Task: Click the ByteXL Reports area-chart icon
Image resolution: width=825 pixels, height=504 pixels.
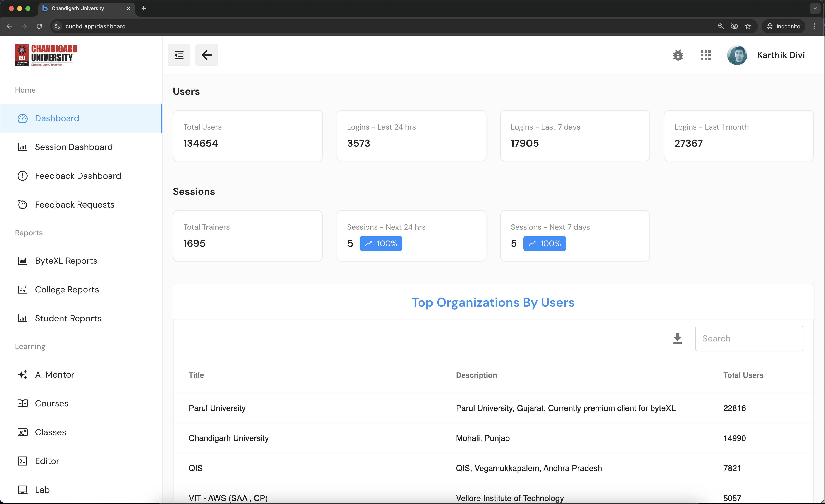Action: [x=22, y=261]
